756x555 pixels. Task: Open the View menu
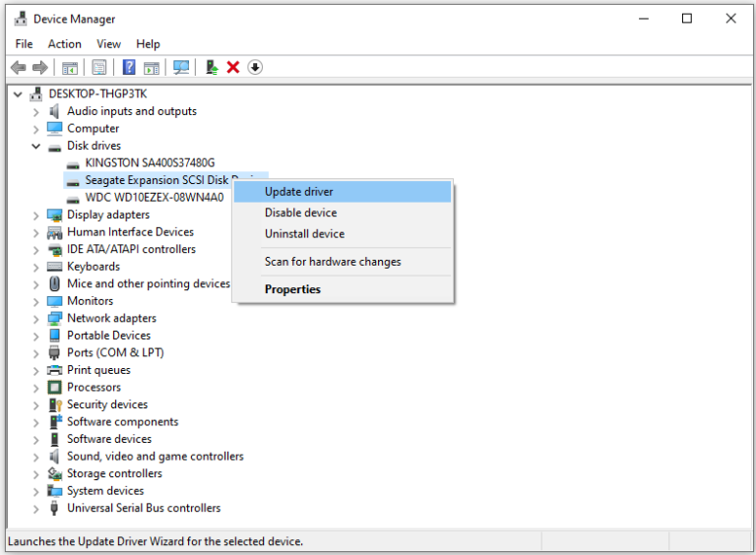tap(108, 44)
